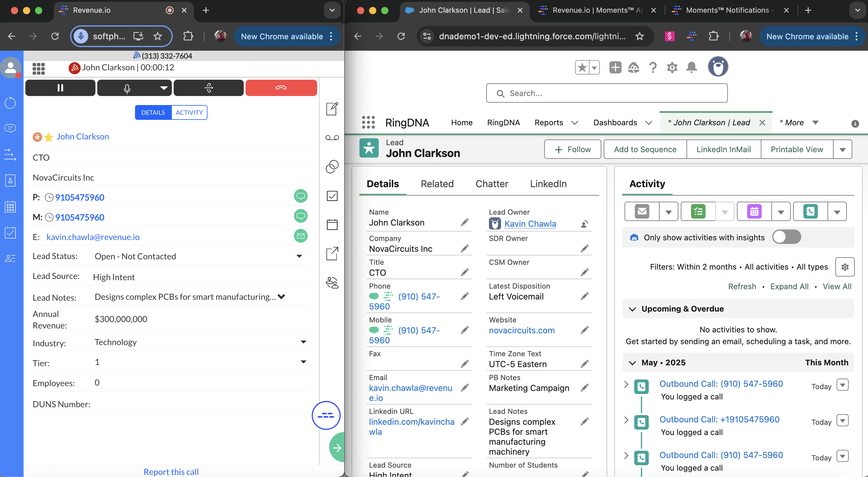Click the red hang up call button
The height and width of the screenshot is (477, 868).
click(x=281, y=88)
